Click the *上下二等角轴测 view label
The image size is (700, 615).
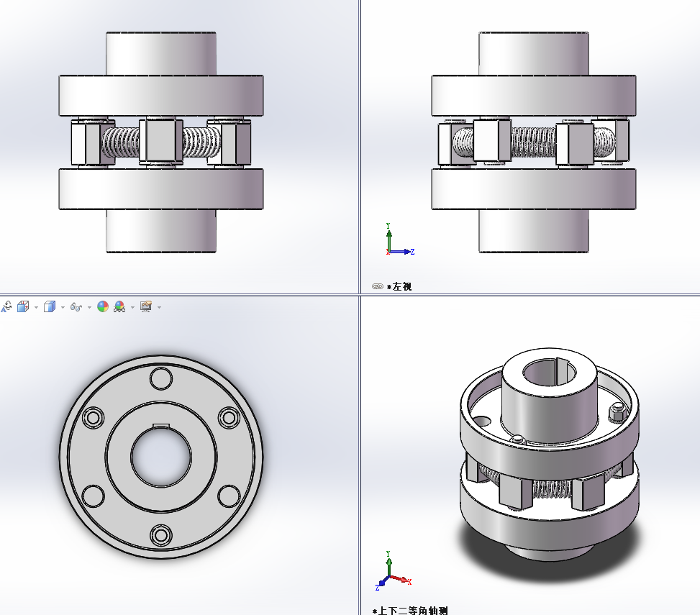(410, 611)
